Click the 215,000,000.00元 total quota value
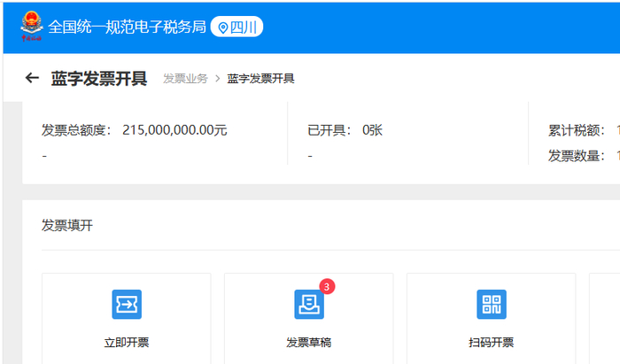Image resolution: width=620 pixels, height=364 pixels. [x=174, y=130]
